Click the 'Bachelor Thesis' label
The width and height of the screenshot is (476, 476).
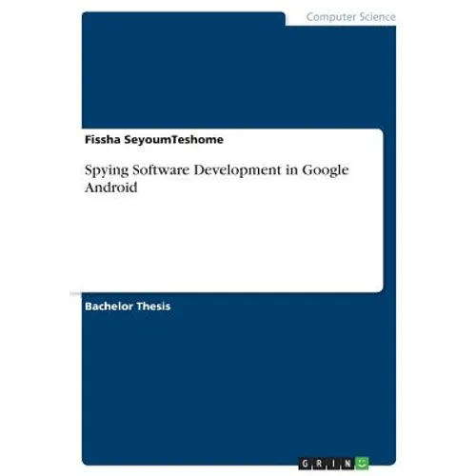click(x=128, y=307)
